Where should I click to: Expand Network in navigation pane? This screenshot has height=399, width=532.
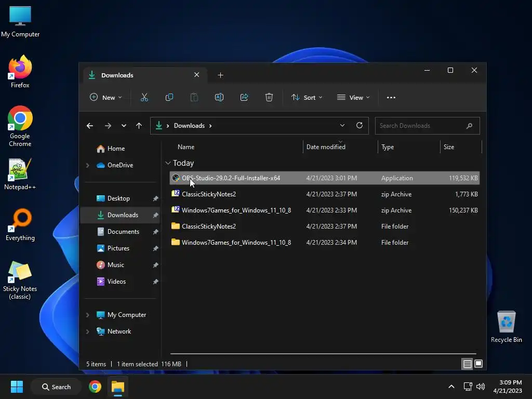(87, 331)
